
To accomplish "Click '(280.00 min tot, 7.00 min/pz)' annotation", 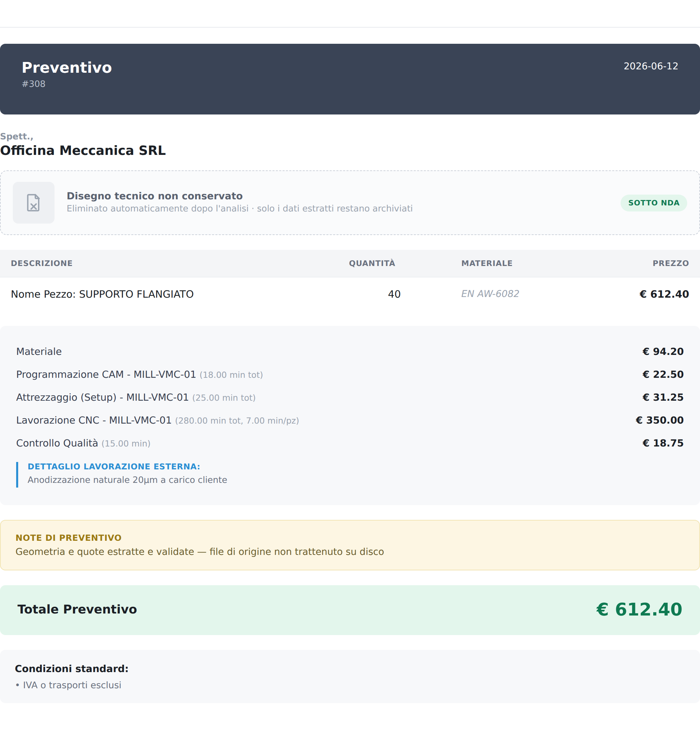I will point(237,421).
